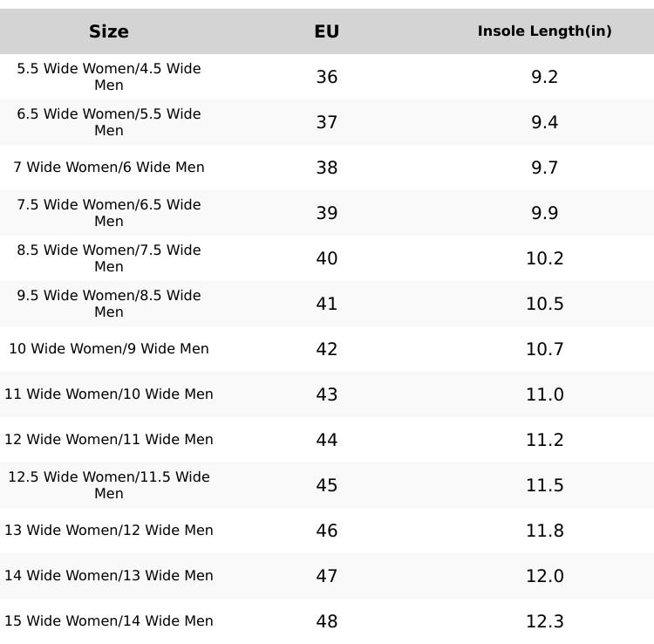This screenshot has height=644, width=654.
Task: Click EU size 36 cell
Action: click(x=326, y=77)
